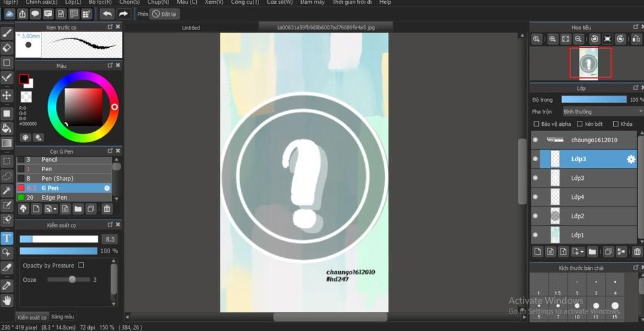The width and height of the screenshot is (644, 331).
Task: Select the Brush tool in left toolbar
Action: pyautogui.click(x=7, y=33)
